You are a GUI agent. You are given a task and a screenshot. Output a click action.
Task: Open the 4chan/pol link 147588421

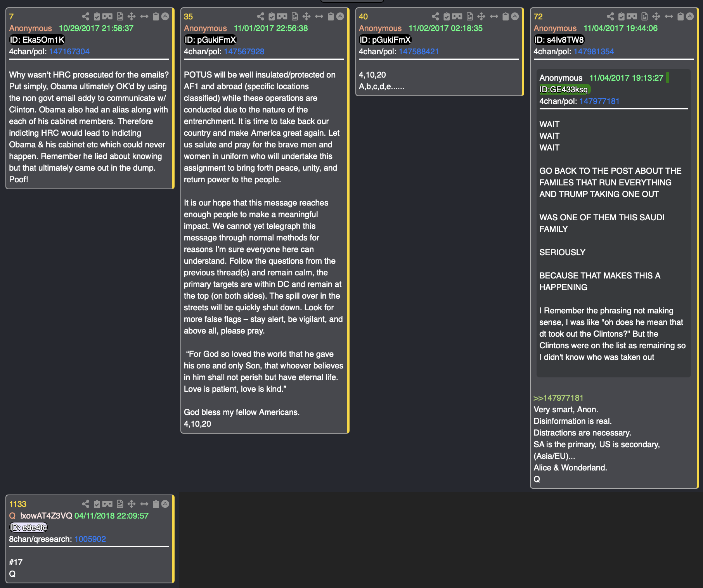[419, 52]
